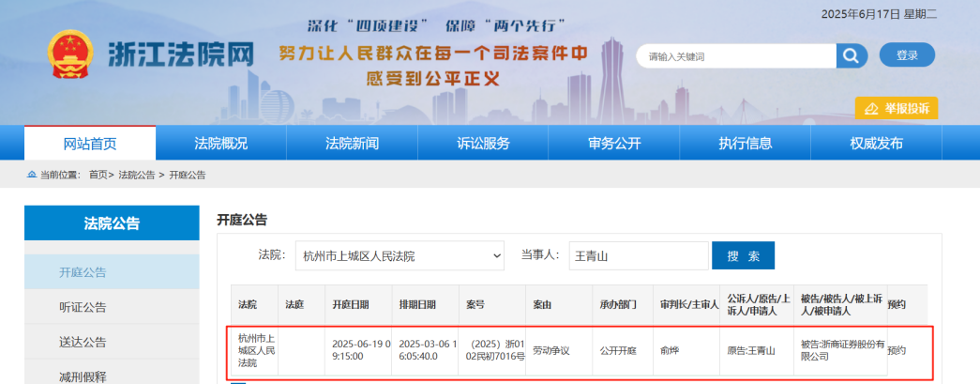Open the 权威发布 menu

click(876, 144)
